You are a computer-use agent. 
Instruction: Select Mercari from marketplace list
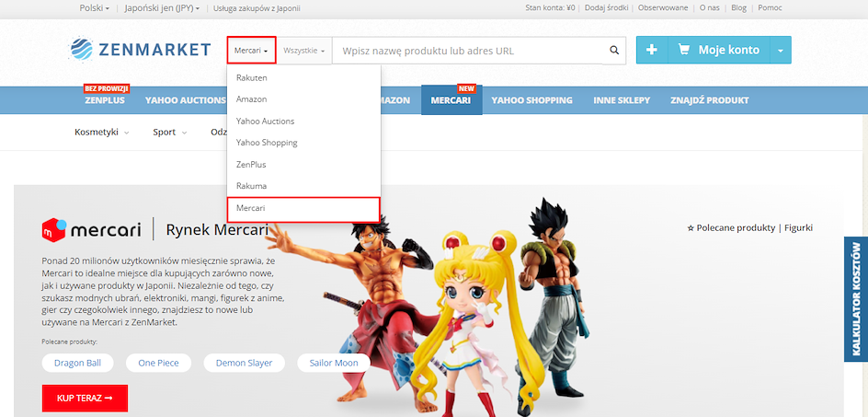pyautogui.click(x=303, y=209)
